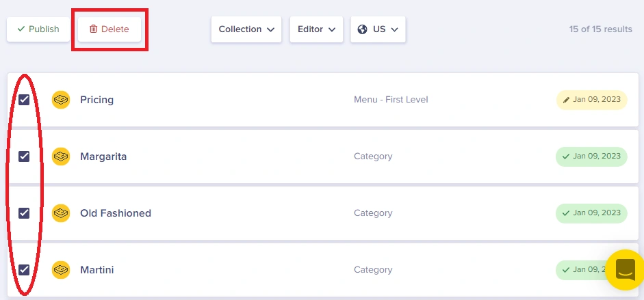Viewport: 644px width, 300px height.
Task: Click the Martini row's yellow stack icon
Action: point(61,270)
